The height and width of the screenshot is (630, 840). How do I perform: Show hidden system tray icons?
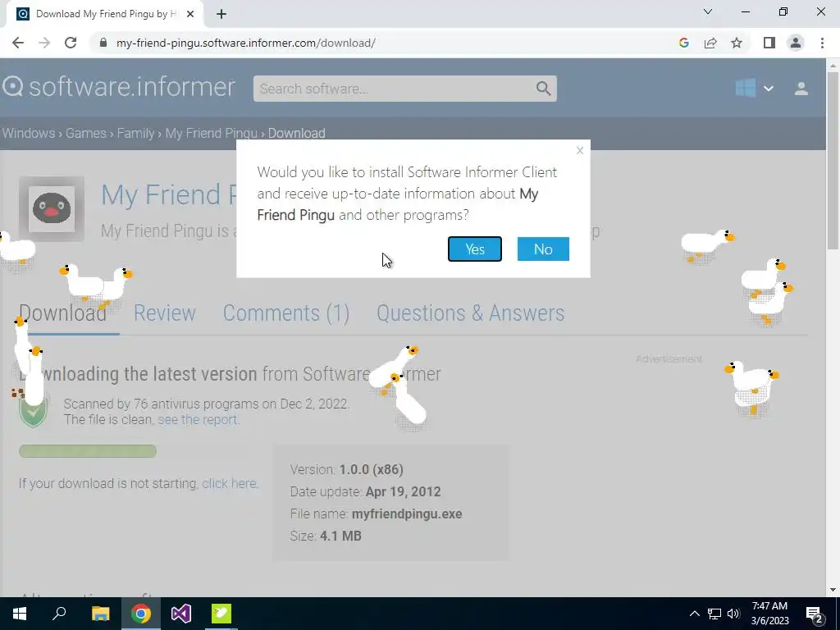click(694, 614)
